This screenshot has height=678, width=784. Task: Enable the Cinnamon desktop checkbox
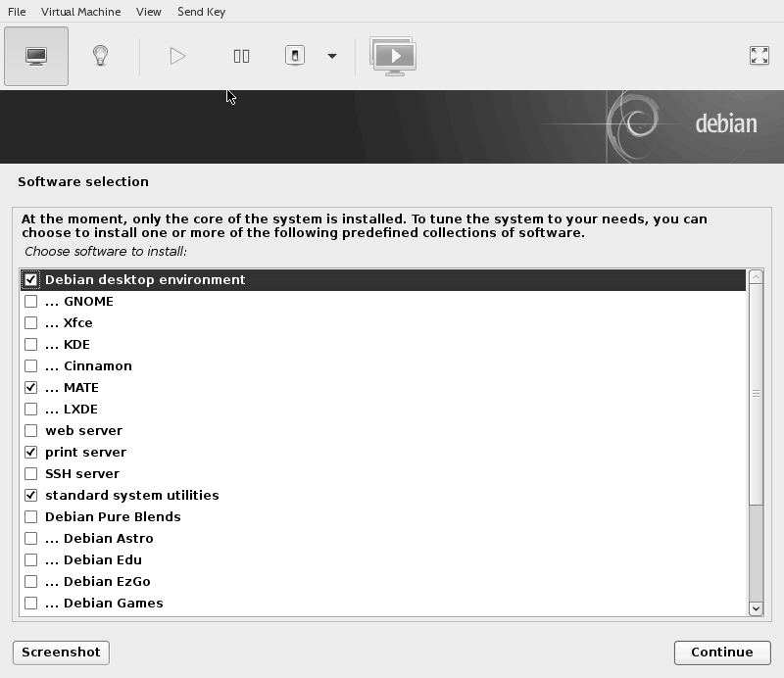[x=31, y=365]
